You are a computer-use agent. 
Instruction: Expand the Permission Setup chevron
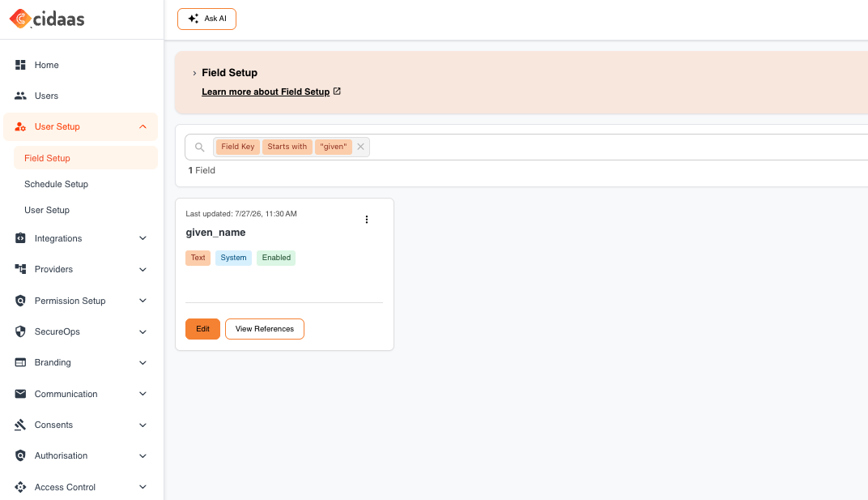click(x=143, y=301)
